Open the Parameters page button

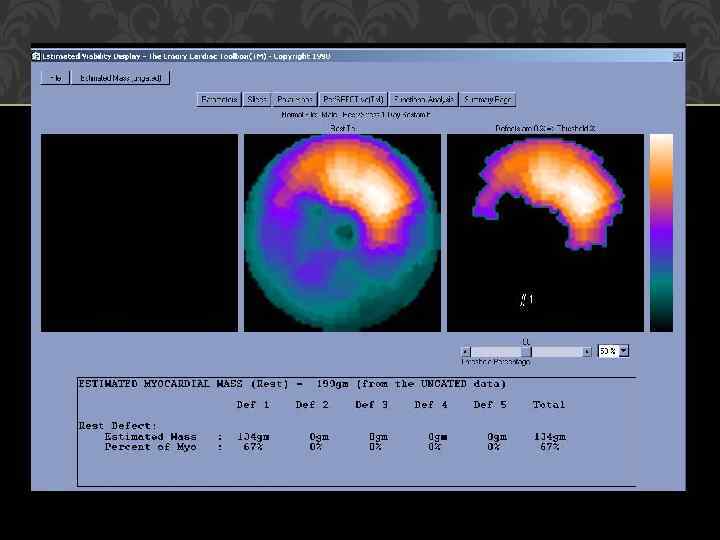pos(219,100)
